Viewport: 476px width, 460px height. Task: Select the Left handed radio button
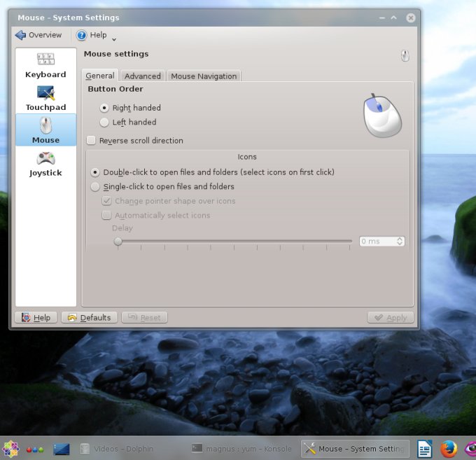pos(105,123)
